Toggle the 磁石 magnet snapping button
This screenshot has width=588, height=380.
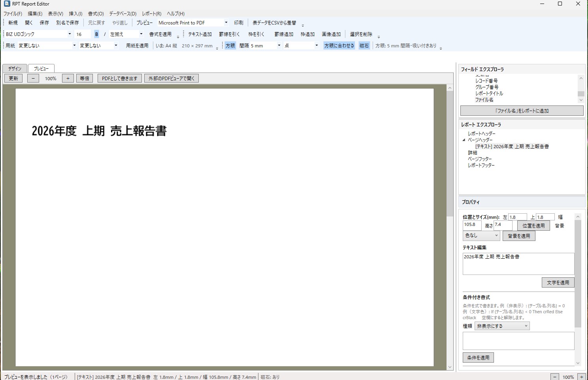point(364,46)
